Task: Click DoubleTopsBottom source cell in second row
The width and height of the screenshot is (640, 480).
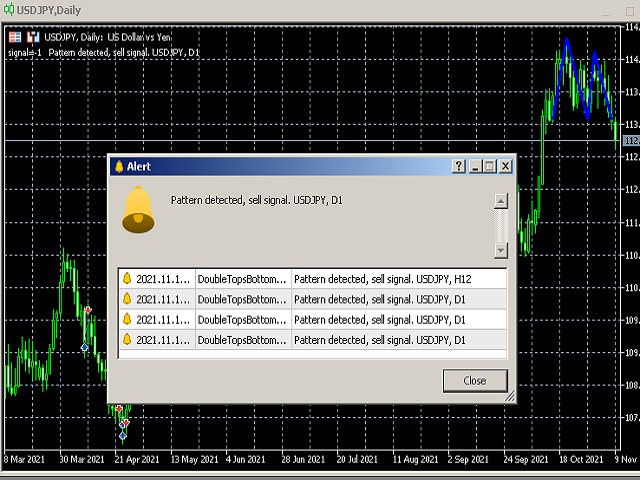Action: pos(243,299)
